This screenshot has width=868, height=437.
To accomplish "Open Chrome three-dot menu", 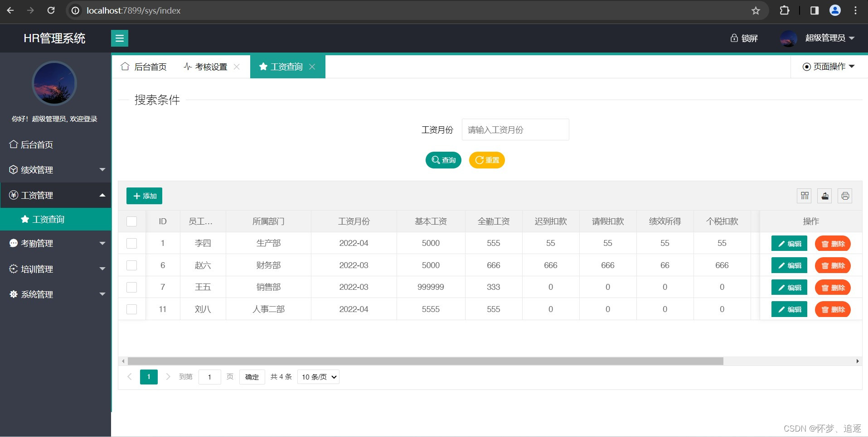I will [855, 10].
